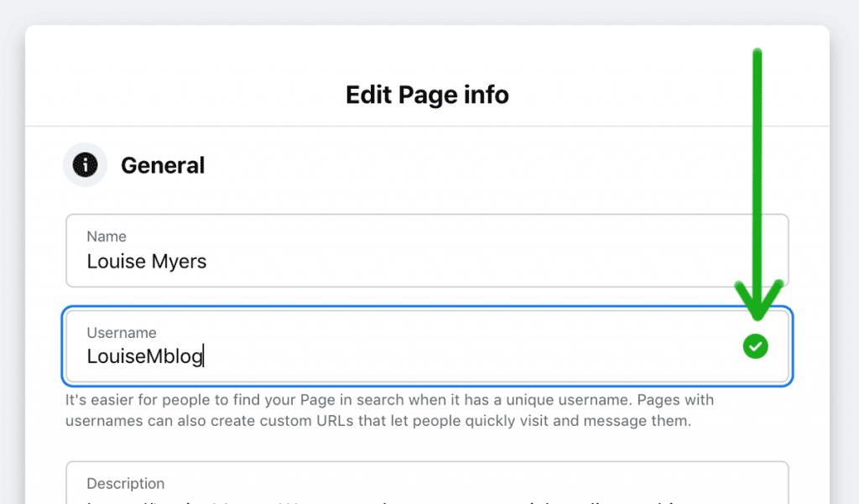The width and height of the screenshot is (859, 504).
Task: Click the General section label
Action: [163, 165]
